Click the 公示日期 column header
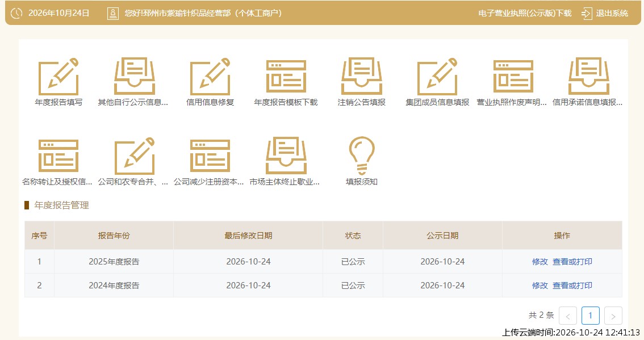This screenshot has width=644, height=340. pos(442,236)
